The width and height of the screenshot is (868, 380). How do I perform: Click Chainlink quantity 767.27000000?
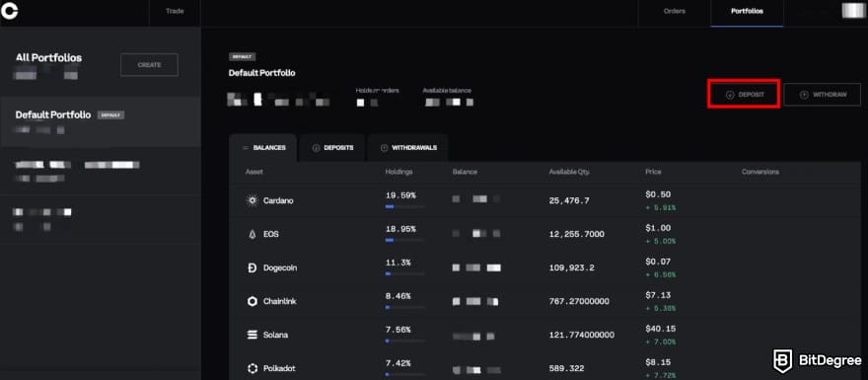(x=579, y=301)
